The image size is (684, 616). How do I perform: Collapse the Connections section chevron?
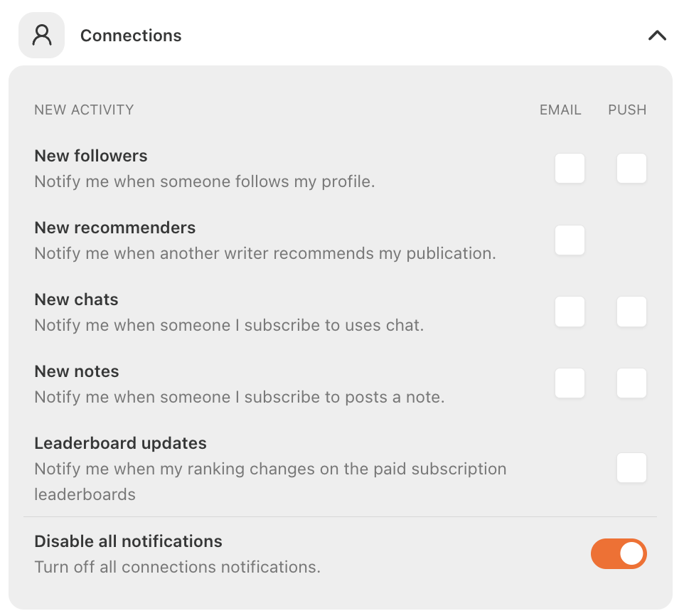657,36
